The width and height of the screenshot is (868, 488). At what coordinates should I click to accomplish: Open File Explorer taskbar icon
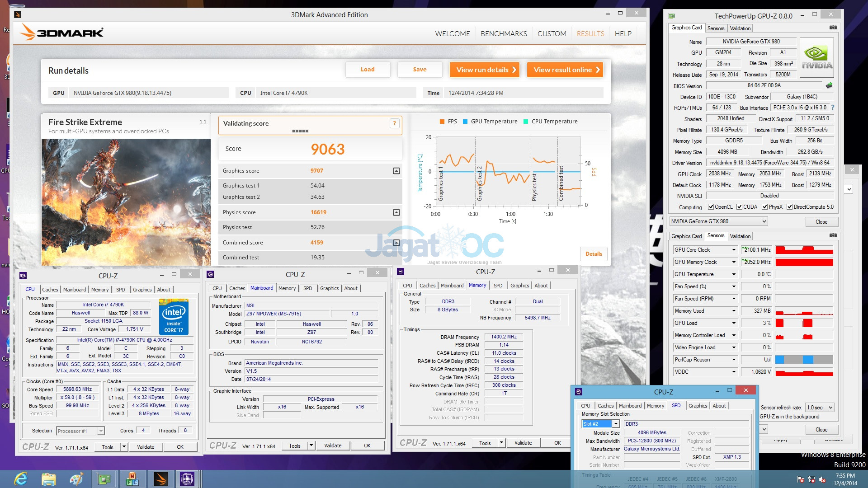[x=48, y=479]
